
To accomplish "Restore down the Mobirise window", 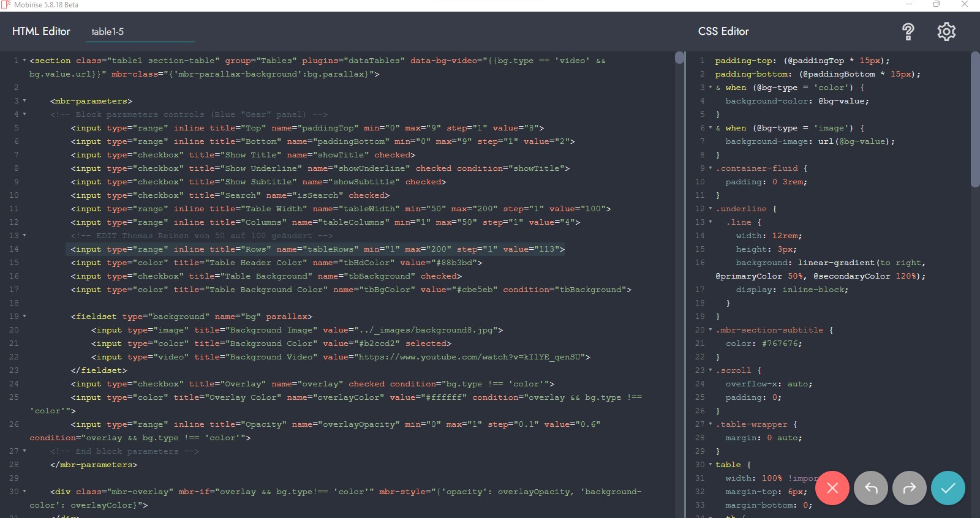I will click(x=936, y=5).
